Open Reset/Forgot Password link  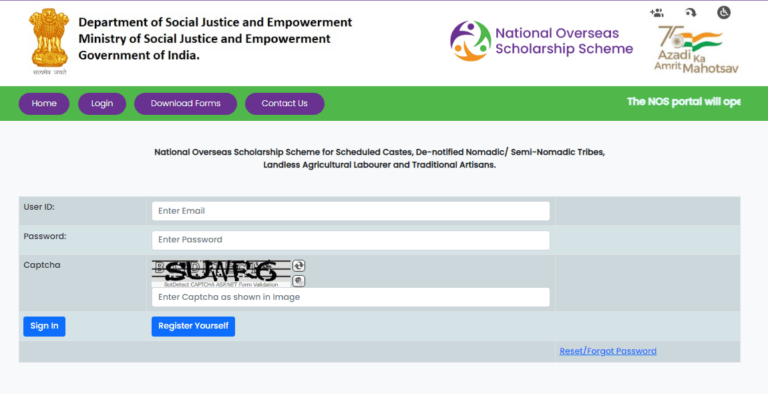click(608, 351)
